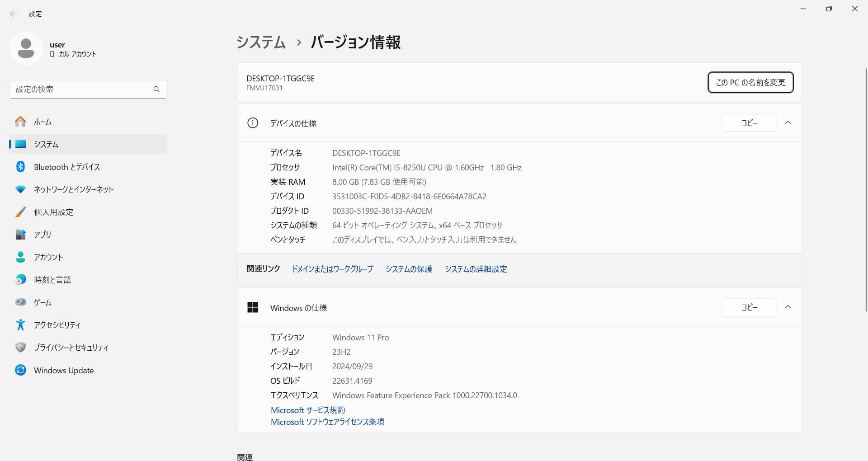Click the version value 23H2

(341, 352)
